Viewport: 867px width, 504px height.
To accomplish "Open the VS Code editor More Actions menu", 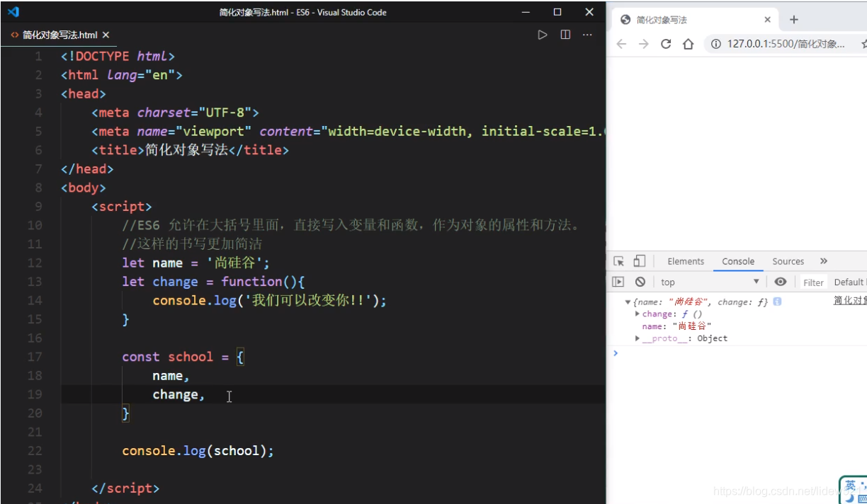I will point(587,35).
